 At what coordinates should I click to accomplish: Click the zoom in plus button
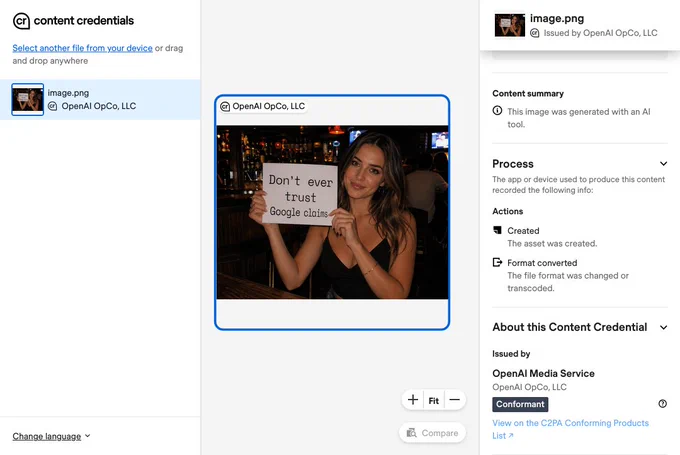(413, 400)
